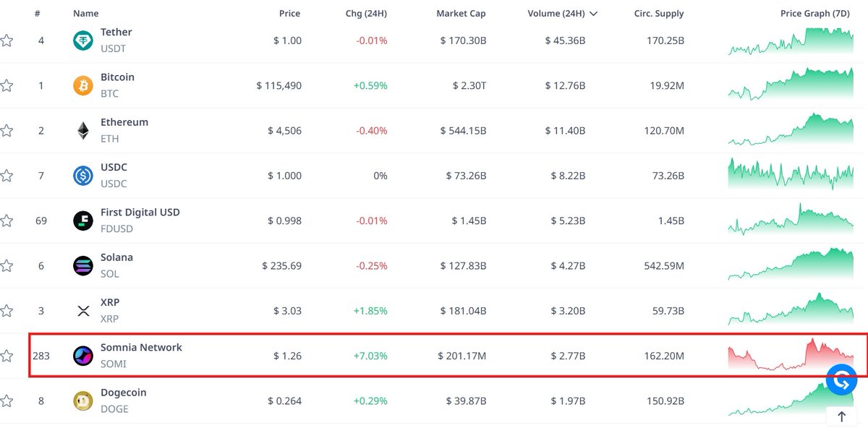Viewport: 868px width, 428px height.
Task: Open the Ethereum coin page
Action: click(124, 121)
